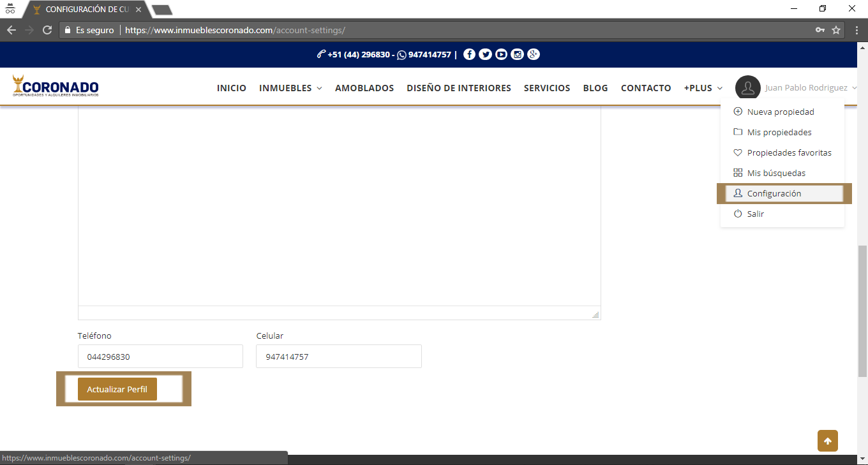Open the Instagram social icon
The width and height of the screenshot is (868, 465).
[x=518, y=55]
